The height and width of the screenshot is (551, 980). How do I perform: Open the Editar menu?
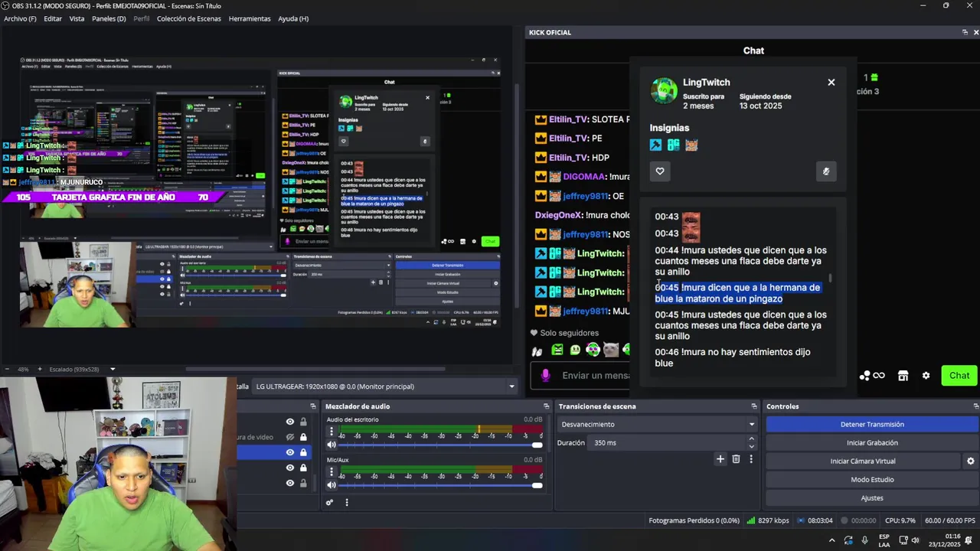click(x=53, y=18)
